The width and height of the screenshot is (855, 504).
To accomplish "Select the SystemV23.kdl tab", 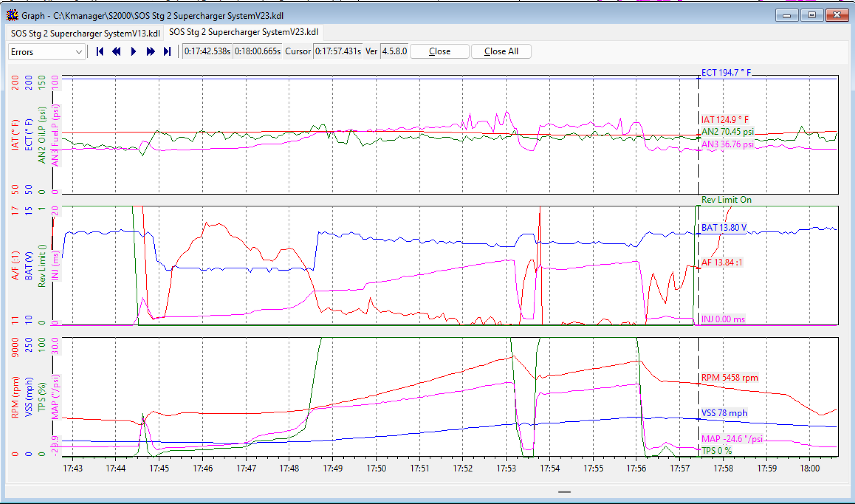I will (x=243, y=32).
